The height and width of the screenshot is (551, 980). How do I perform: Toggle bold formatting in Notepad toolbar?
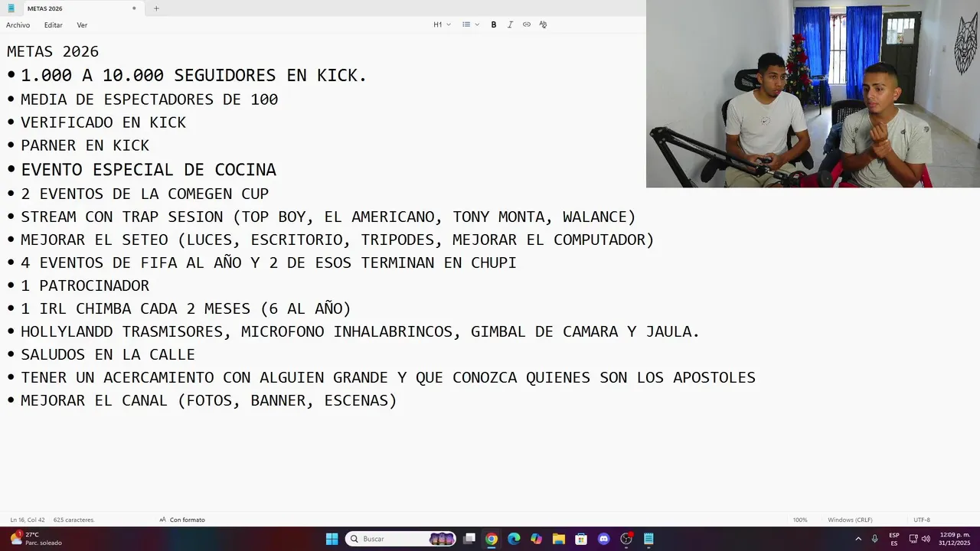[494, 24]
